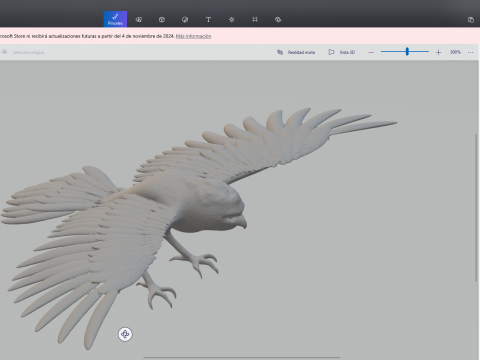Open the 3D shapes tool
Image resolution: width=480 pixels, height=360 pixels.
pyautogui.click(x=162, y=20)
